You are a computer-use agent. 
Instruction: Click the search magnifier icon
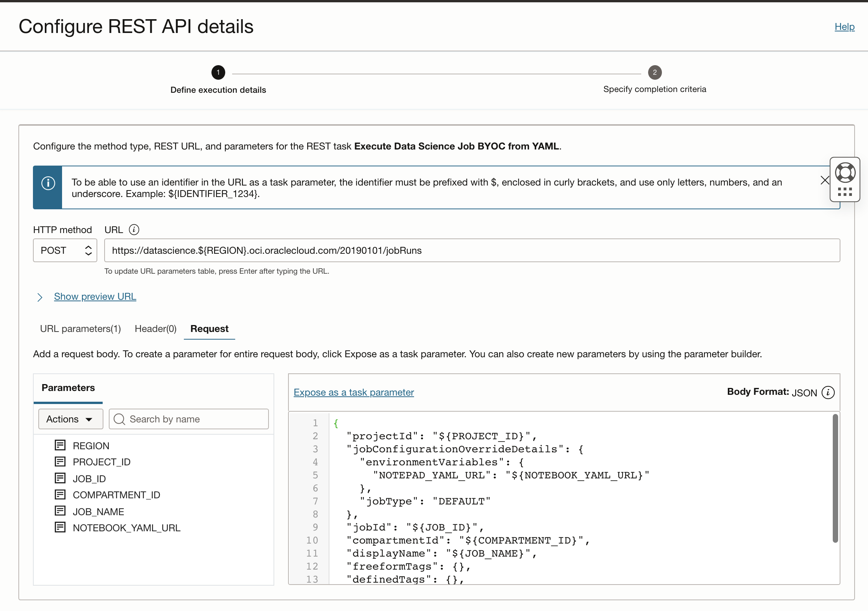tap(120, 419)
